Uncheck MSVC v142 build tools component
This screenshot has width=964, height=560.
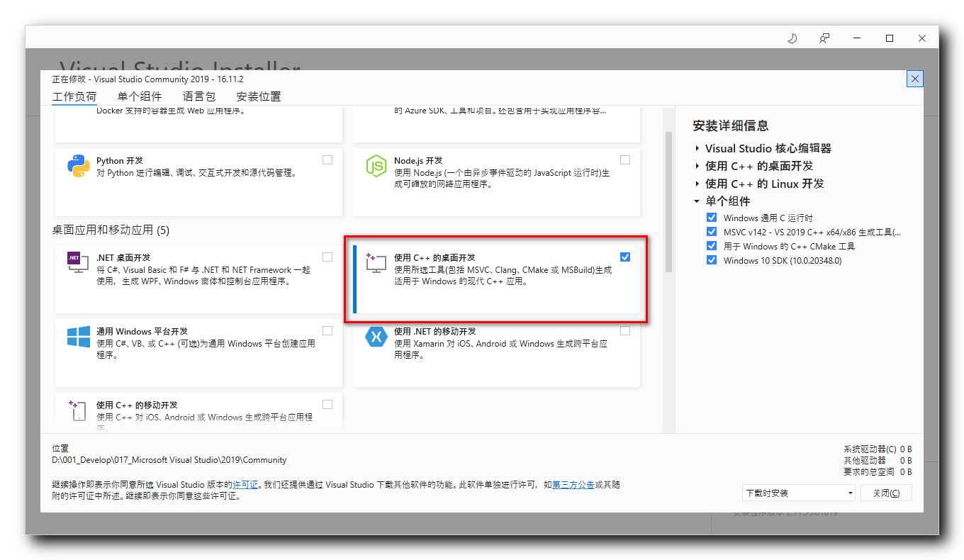coord(712,232)
